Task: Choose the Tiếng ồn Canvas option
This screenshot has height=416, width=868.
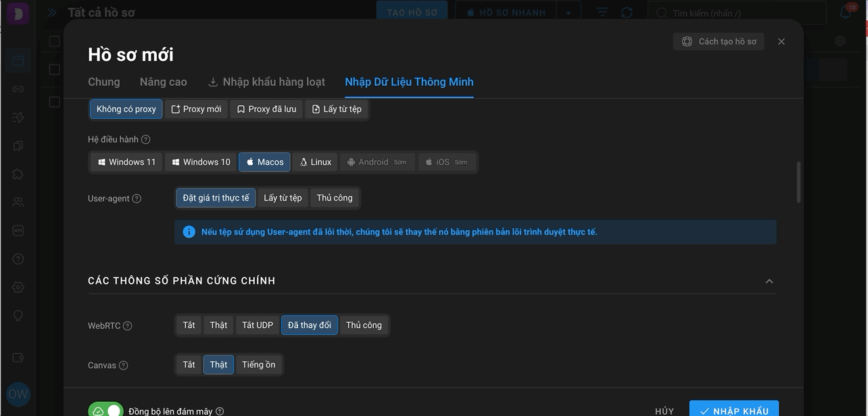Action: [x=259, y=365]
